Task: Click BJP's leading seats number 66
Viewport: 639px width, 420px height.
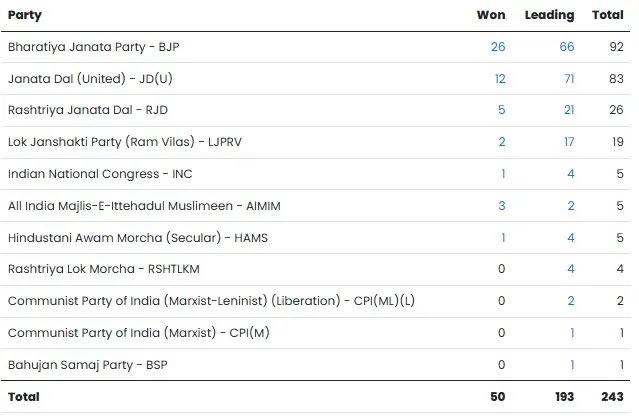Action: click(567, 47)
